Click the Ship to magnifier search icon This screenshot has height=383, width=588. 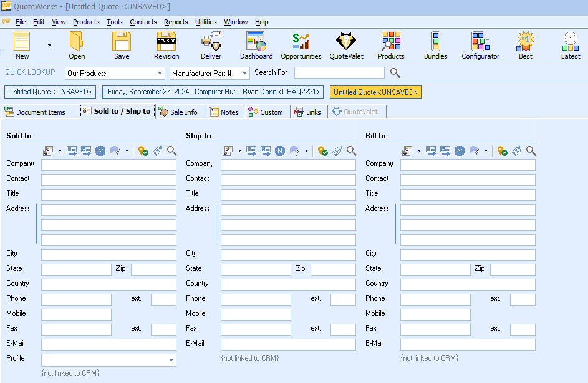(x=352, y=151)
